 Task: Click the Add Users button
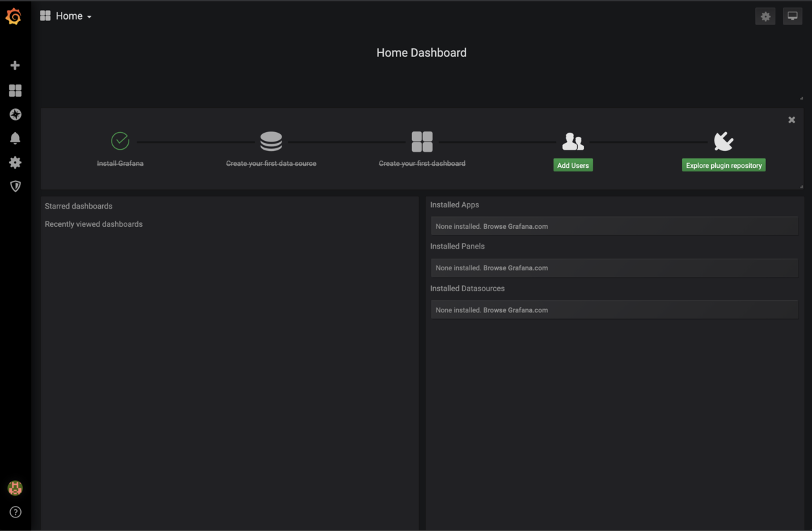(573, 165)
